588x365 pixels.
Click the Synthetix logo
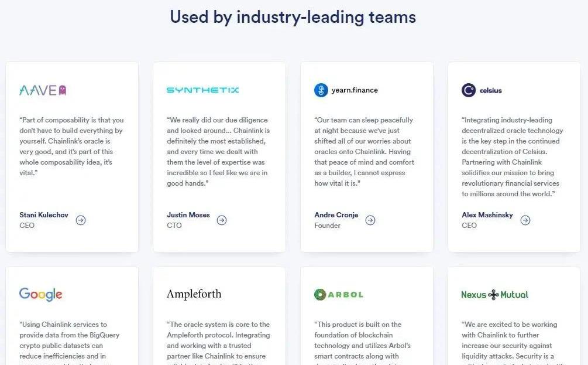202,90
